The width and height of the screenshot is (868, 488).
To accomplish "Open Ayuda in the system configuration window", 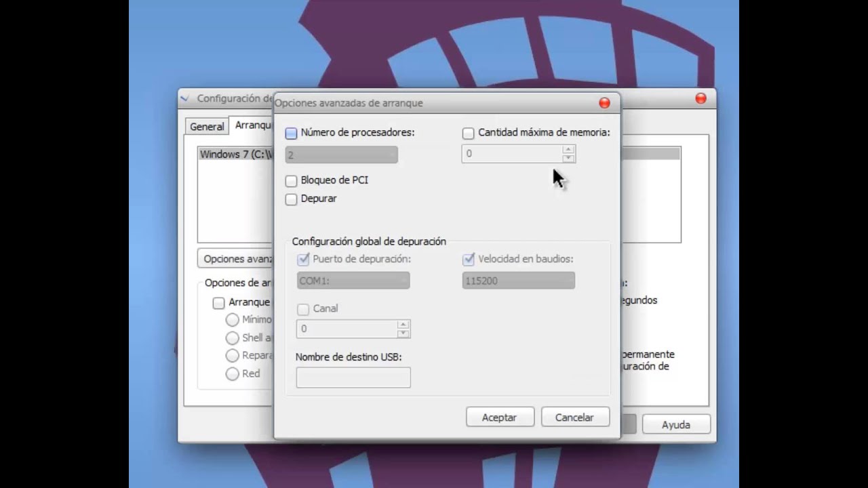I will 676,425.
